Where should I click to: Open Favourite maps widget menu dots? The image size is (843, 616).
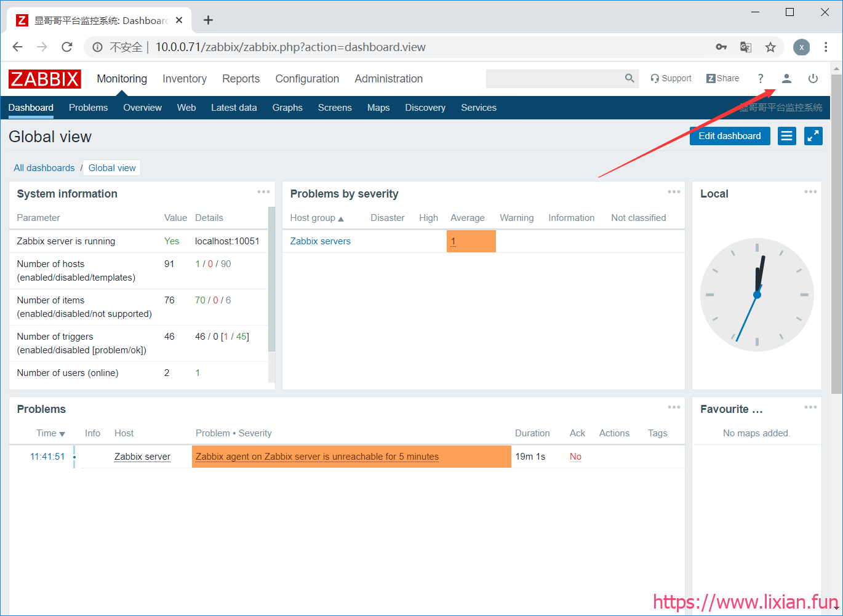(810, 407)
